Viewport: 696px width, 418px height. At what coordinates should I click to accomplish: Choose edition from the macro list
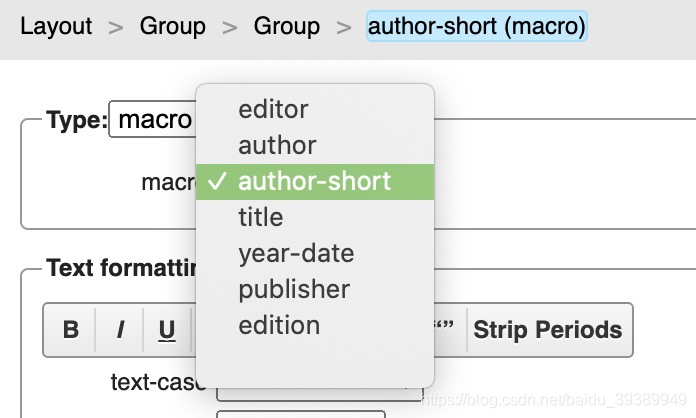pos(315,325)
